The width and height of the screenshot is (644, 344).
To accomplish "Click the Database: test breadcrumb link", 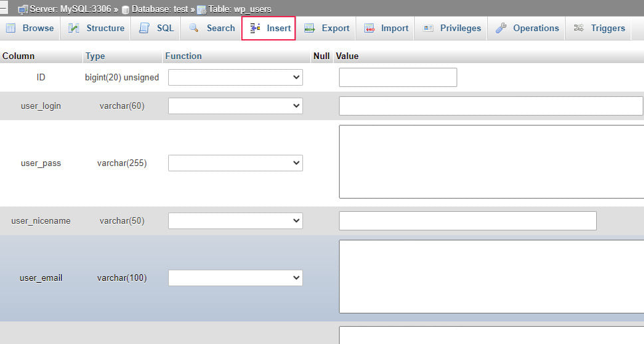I will point(160,9).
